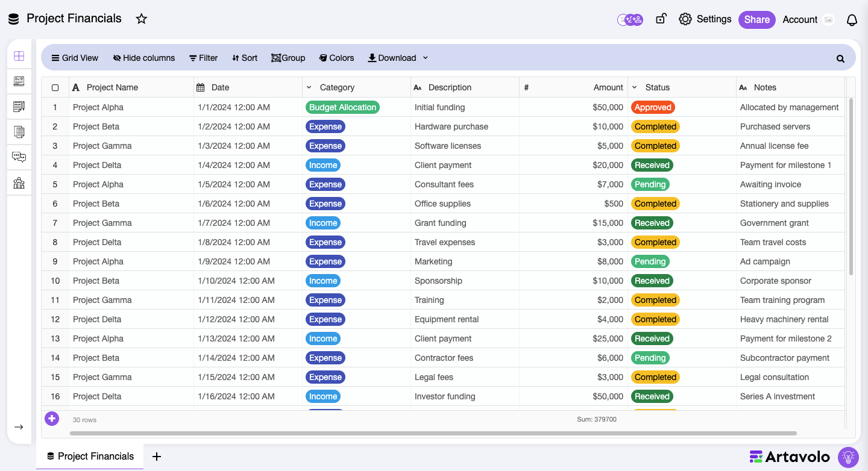Image resolution: width=868 pixels, height=471 pixels.
Task: Click Approved status tag
Action: (653, 107)
